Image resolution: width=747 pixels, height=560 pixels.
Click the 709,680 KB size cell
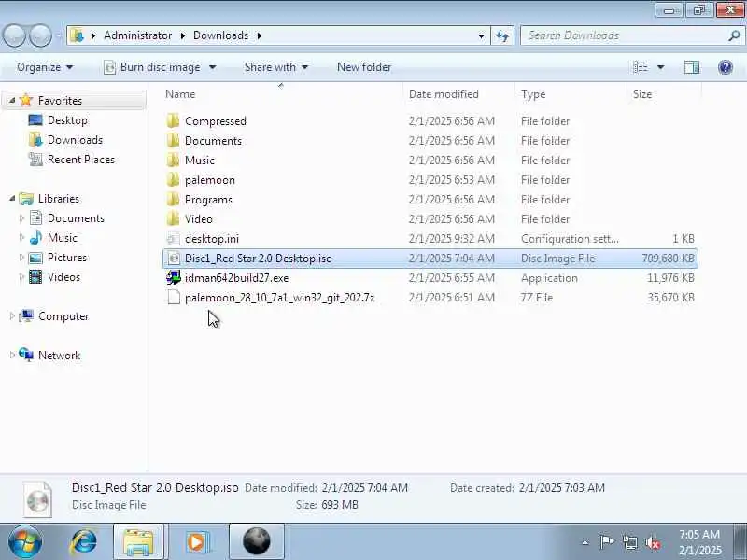coord(668,259)
